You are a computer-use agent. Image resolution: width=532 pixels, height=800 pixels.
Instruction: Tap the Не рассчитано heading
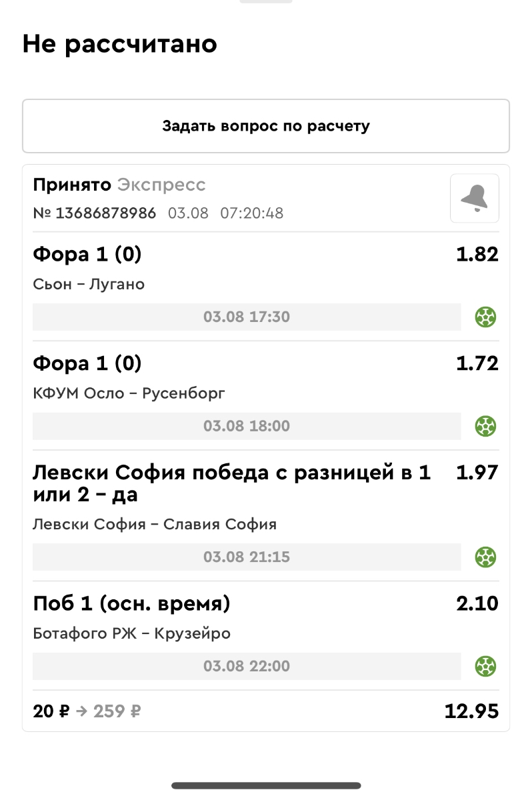(x=120, y=45)
